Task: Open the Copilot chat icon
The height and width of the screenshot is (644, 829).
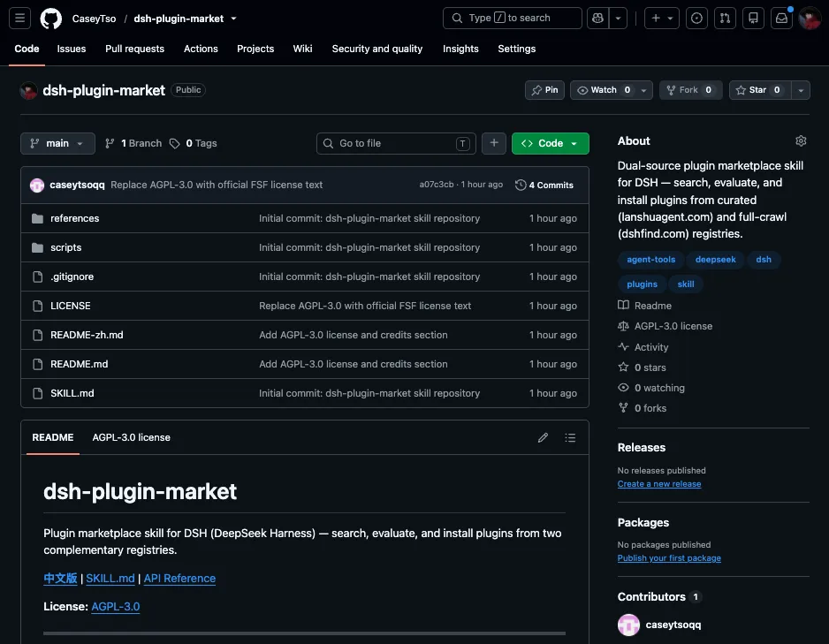Action: click(598, 18)
